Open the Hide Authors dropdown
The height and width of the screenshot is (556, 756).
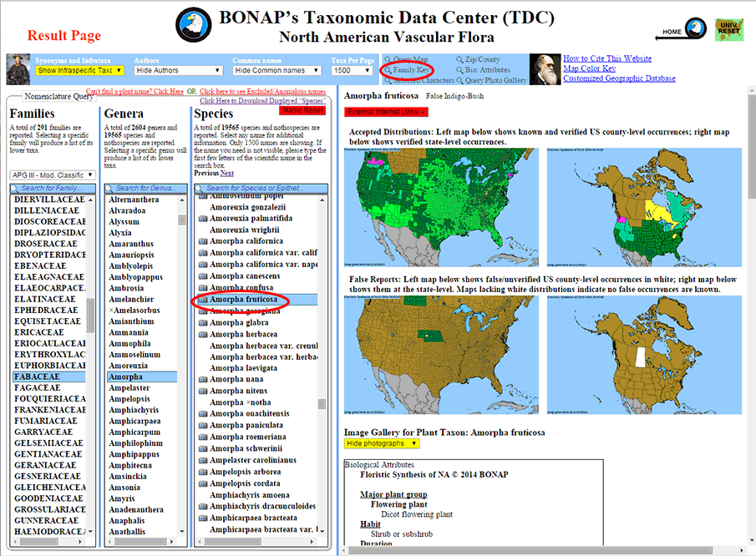pos(179,70)
